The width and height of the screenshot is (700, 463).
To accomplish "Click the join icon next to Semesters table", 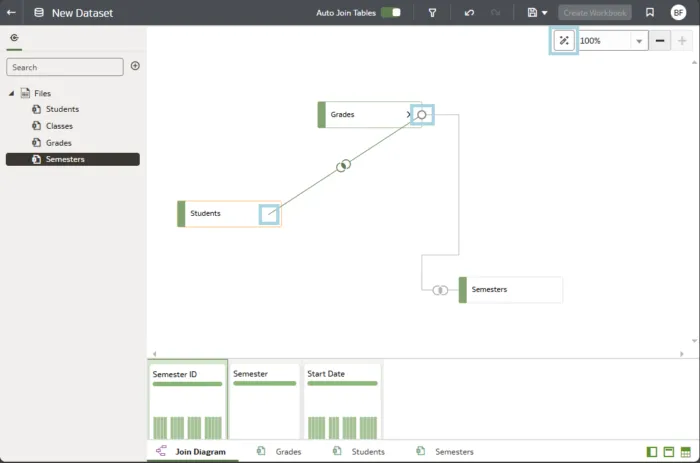I will 439,290.
